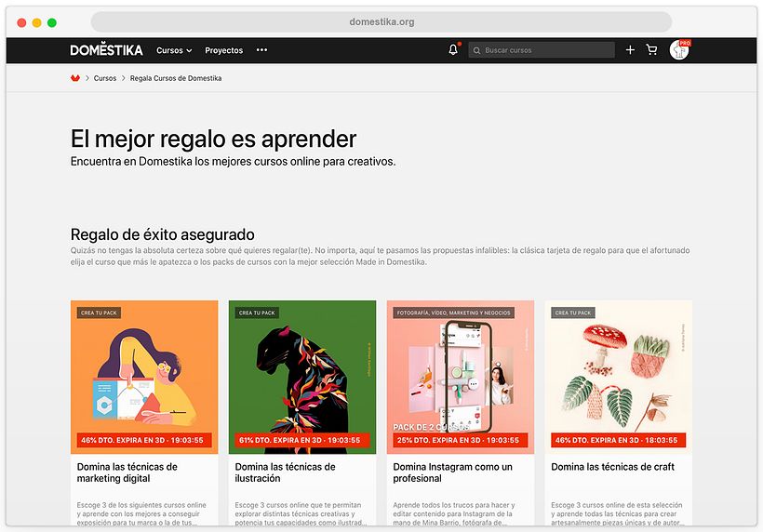Click CREA TU PACK tag on orange card
Image resolution: width=763 pixels, height=532 pixels.
point(99,313)
